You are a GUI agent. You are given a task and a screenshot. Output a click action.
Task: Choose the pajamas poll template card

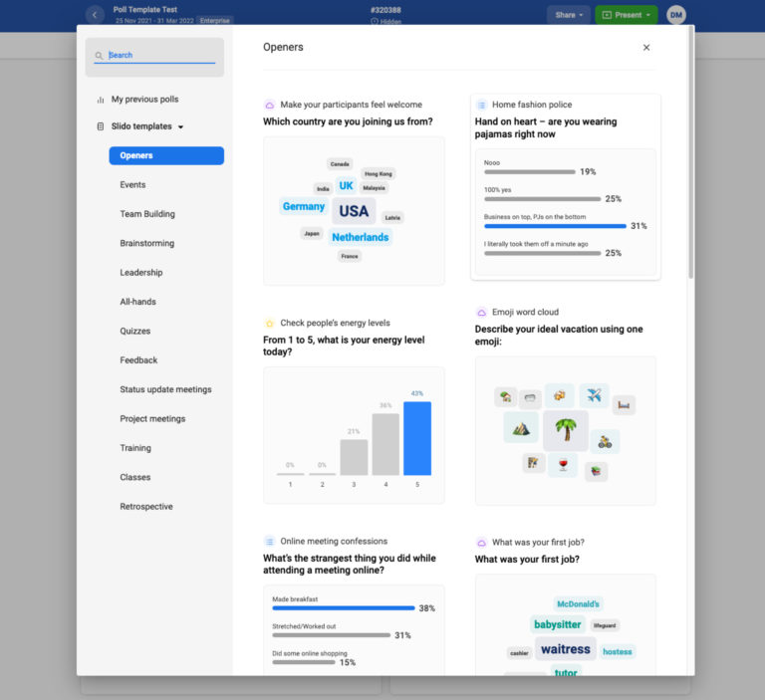[x=565, y=186]
